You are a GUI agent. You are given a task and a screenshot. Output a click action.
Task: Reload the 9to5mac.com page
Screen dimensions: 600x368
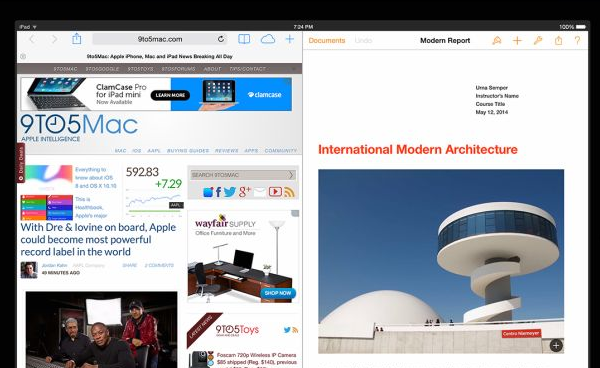coord(221,39)
